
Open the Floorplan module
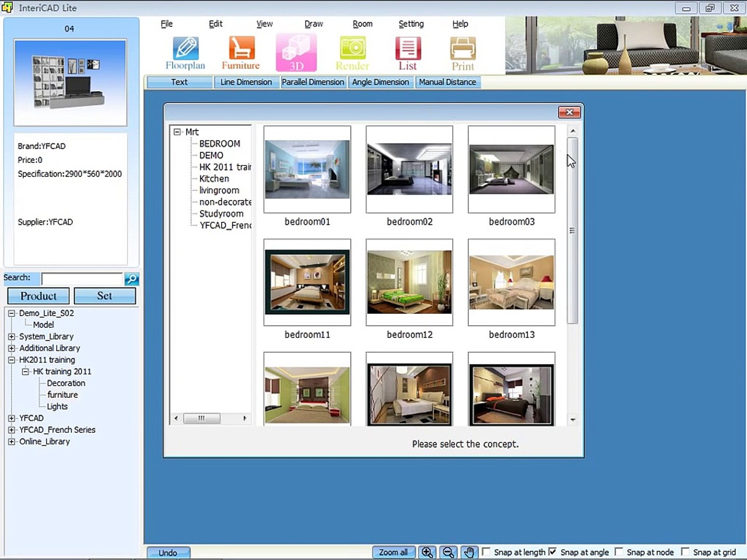point(185,53)
